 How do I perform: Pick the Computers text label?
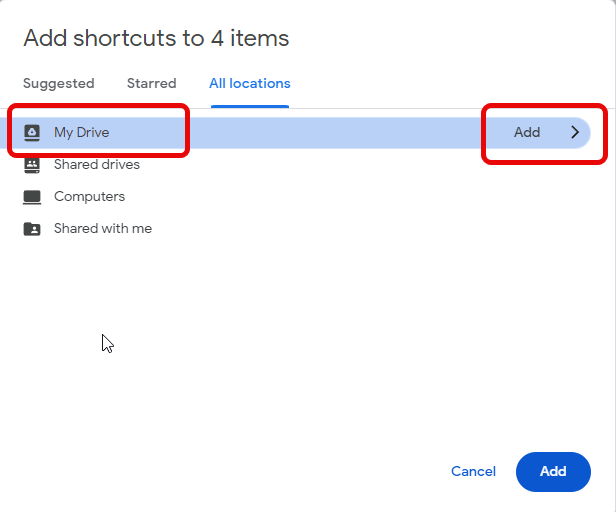coord(89,196)
